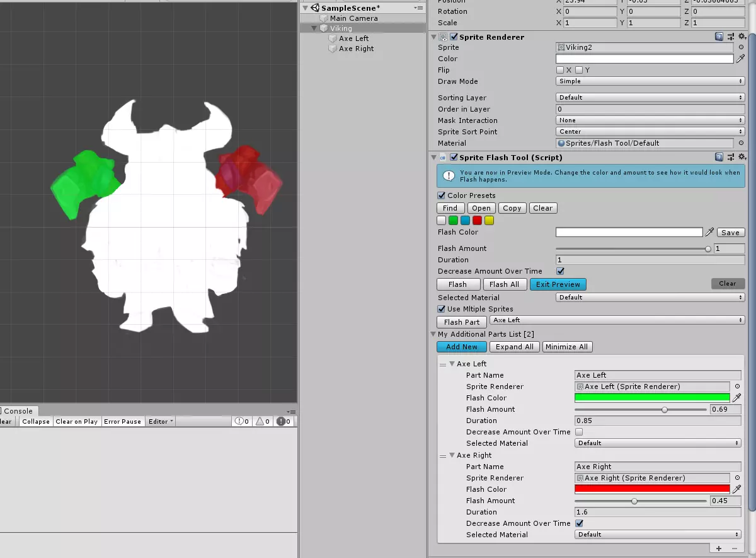Click the Flash Part button
The image size is (756, 558).
click(462, 322)
